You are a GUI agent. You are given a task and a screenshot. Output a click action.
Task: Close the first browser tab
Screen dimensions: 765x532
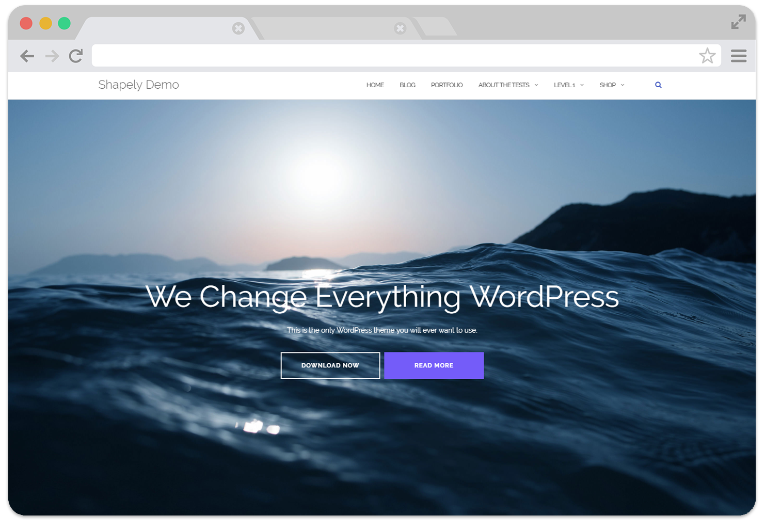(238, 28)
